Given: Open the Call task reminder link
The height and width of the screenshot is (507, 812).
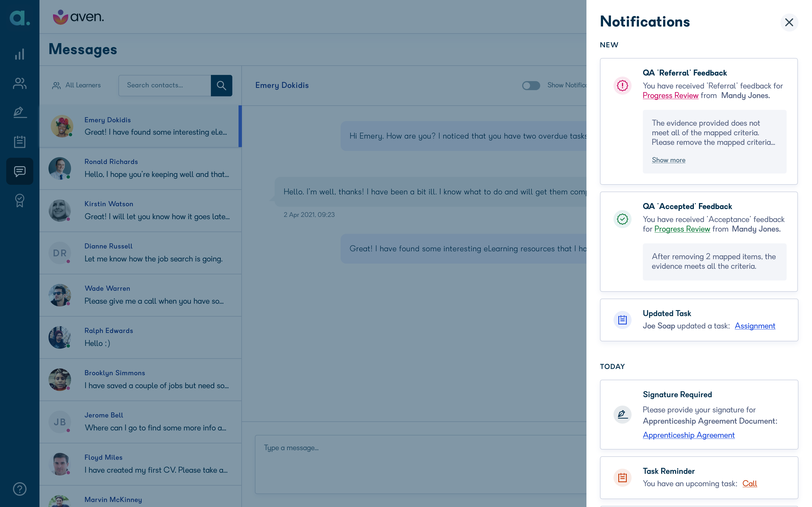Looking at the screenshot, I should tap(750, 483).
